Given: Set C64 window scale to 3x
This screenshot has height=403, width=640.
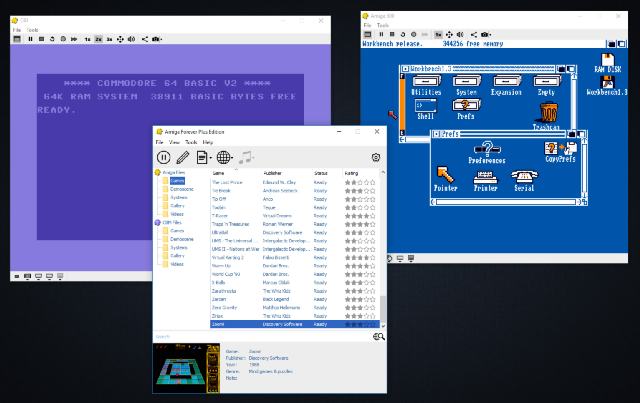Looking at the screenshot, I should tap(109, 39).
